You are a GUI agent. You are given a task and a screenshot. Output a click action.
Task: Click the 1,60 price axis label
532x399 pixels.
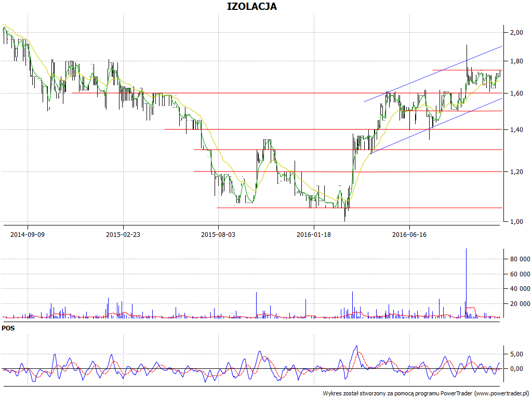516,94
